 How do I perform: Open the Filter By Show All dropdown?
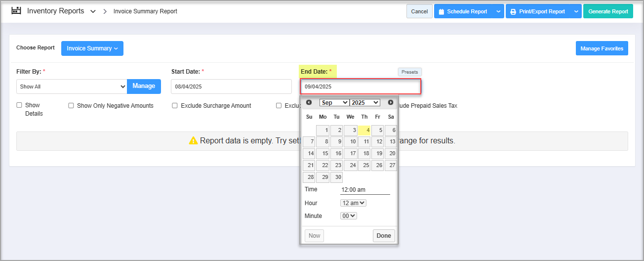[x=72, y=87]
